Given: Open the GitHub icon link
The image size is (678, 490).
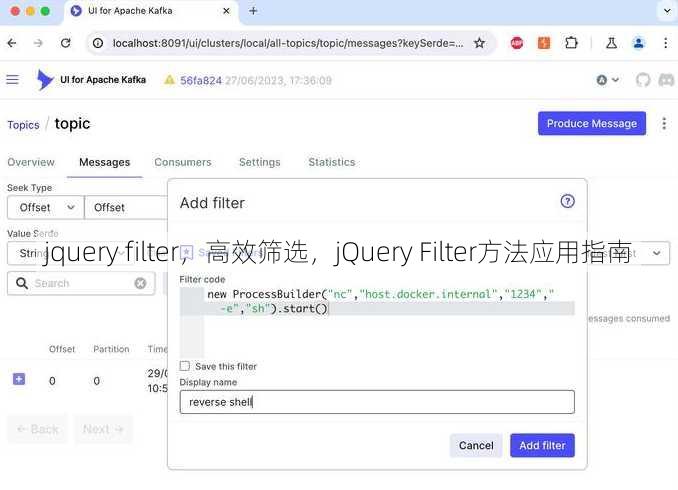Looking at the screenshot, I should pos(643,80).
